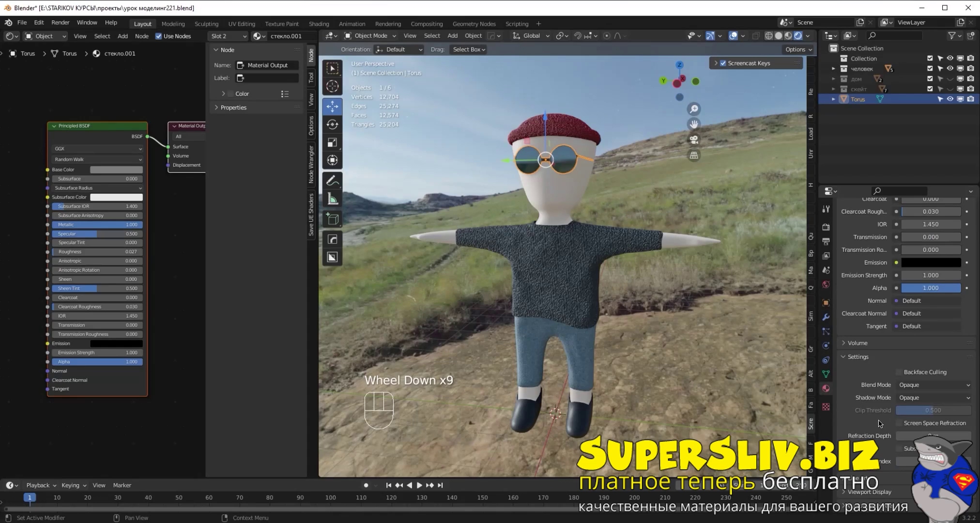Image resolution: width=980 pixels, height=523 pixels.
Task: Enable Screen Space Refraction checkbox
Action: pos(899,423)
